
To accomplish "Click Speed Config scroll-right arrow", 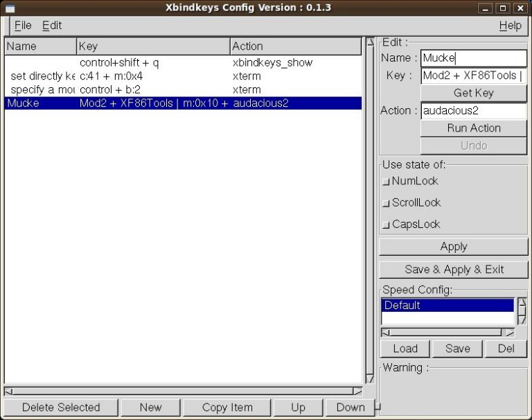I will (510, 333).
